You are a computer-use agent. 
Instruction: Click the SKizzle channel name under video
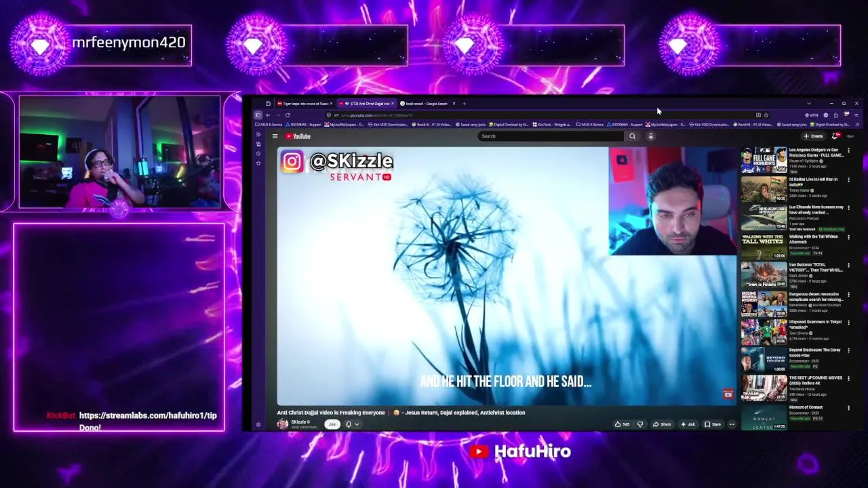click(299, 422)
